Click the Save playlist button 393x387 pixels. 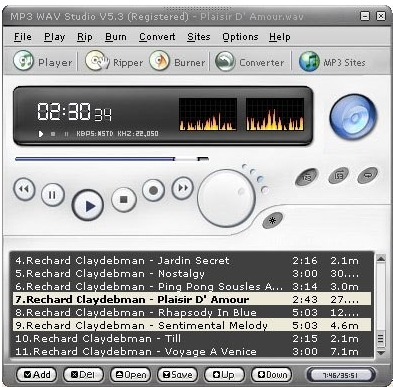(x=177, y=375)
